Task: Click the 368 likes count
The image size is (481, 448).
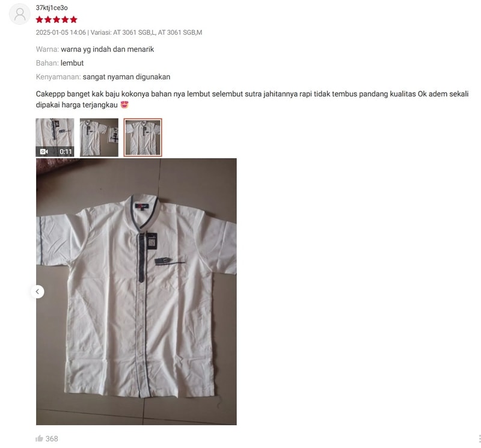Action: point(52,439)
